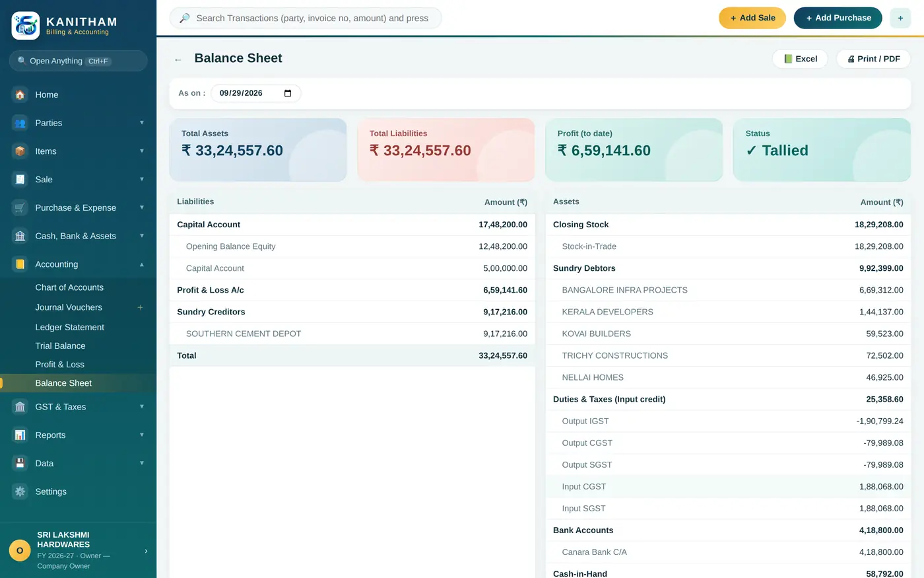This screenshot has height=578, width=924.
Task: Expand the Sale menu arrow
Action: point(142,179)
